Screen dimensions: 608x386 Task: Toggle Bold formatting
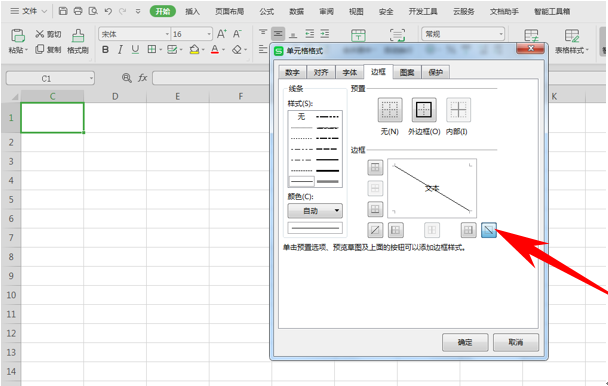(x=105, y=50)
